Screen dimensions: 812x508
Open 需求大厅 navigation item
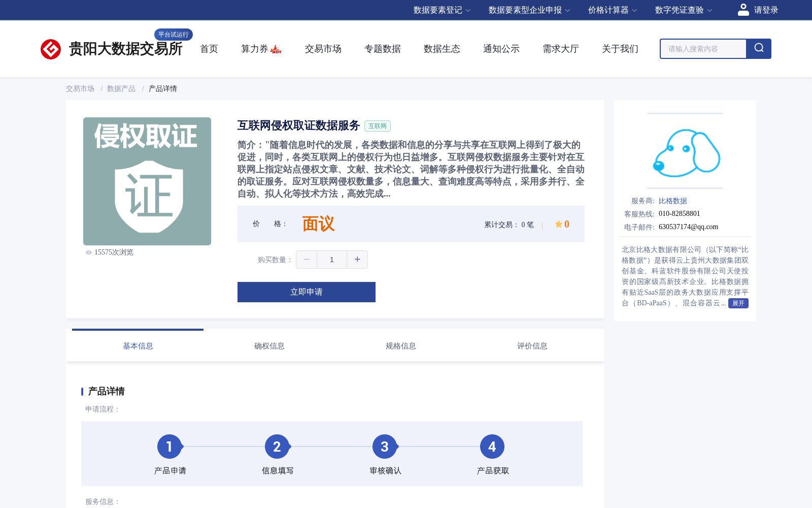coord(561,49)
